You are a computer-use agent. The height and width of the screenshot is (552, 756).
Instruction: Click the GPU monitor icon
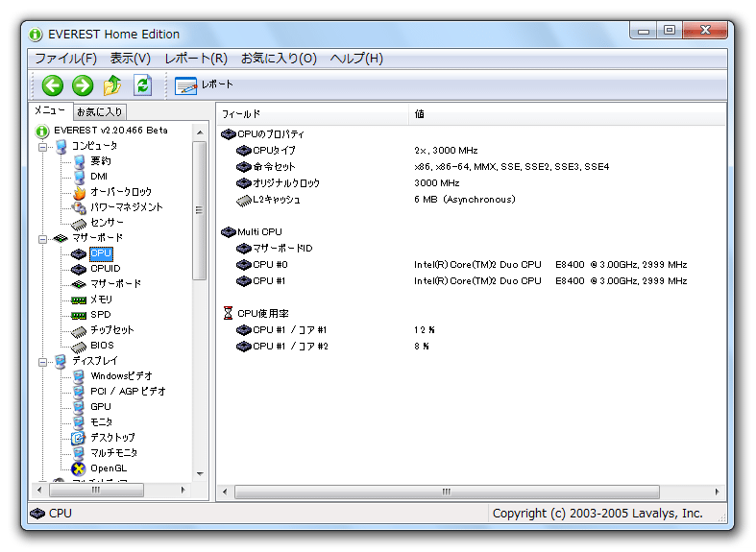tap(79, 407)
